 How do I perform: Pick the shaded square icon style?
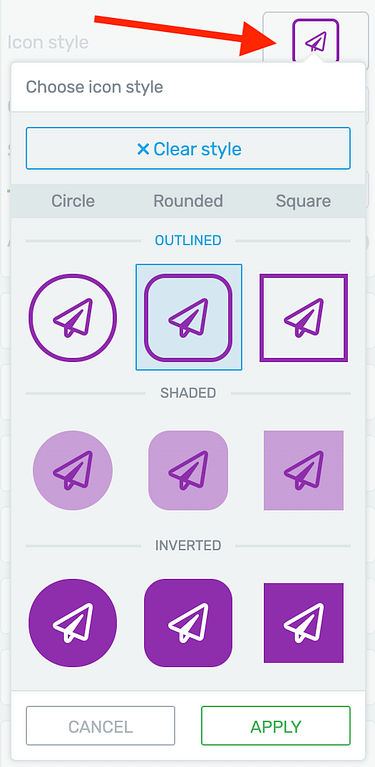pyautogui.click(x=304, y=471)
